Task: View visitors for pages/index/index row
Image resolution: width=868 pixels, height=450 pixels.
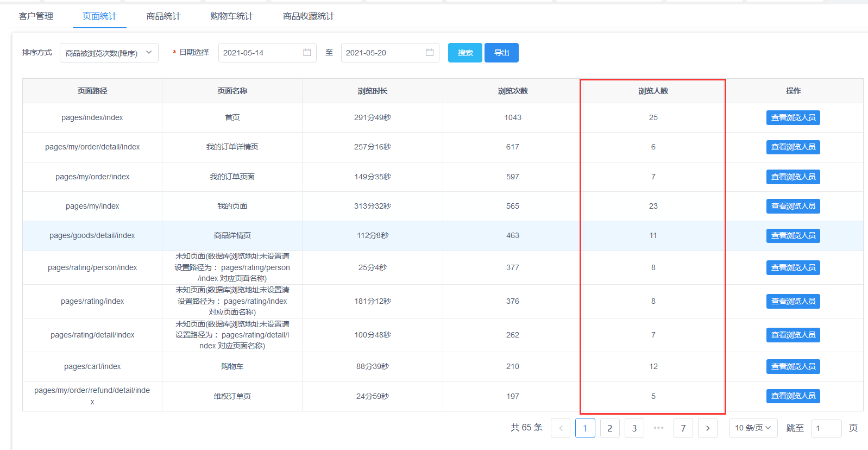Action: click(793, 118)
